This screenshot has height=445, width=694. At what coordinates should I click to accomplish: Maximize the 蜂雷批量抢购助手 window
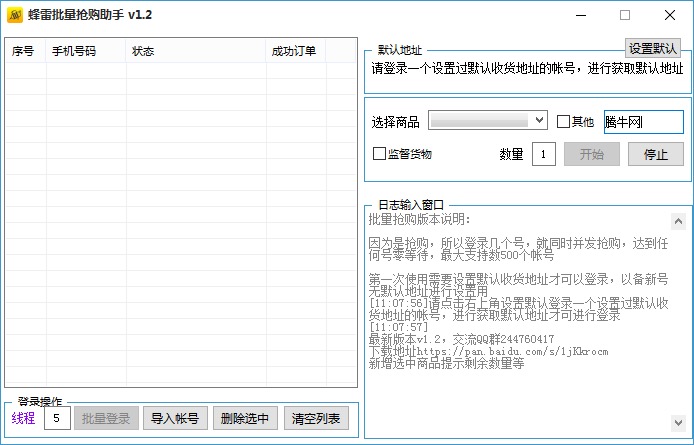(625, 15)
